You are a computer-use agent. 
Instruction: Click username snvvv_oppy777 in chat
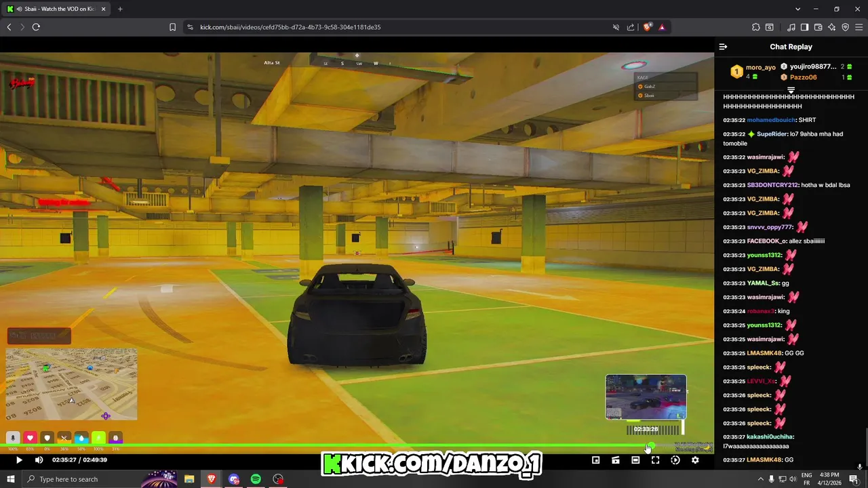point(770,227)
